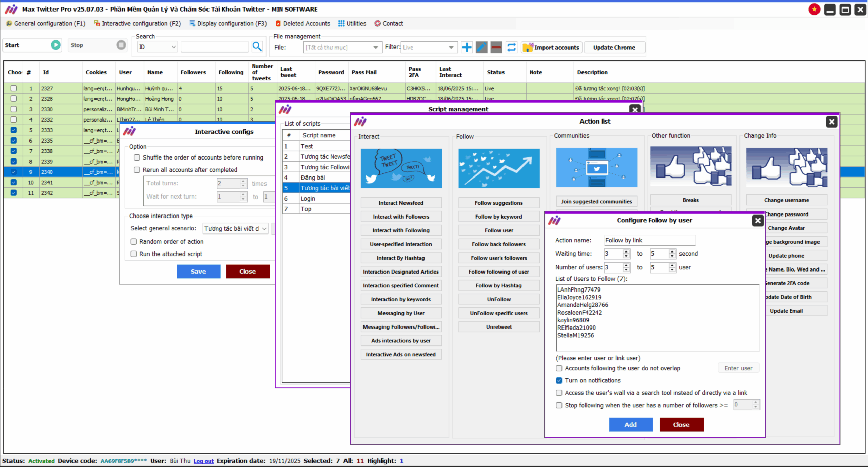Click the Communities network thumbnail
Viewport: 868px width, 467px height.
pos(597,167)
